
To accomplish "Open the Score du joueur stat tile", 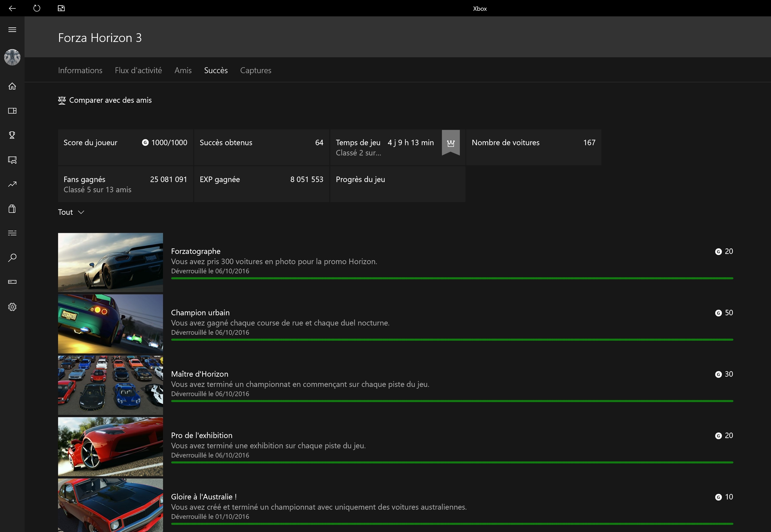I will pos(125,147).
